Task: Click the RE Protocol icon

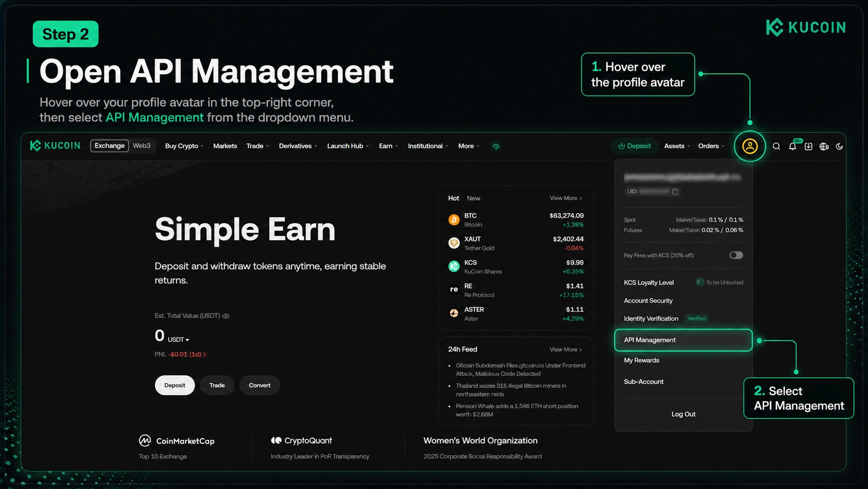Action: point(454,290)
